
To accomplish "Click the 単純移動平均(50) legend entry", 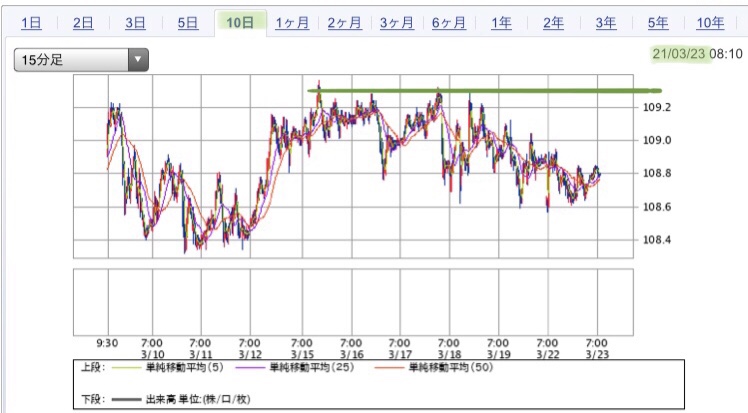I will (434, 368).
